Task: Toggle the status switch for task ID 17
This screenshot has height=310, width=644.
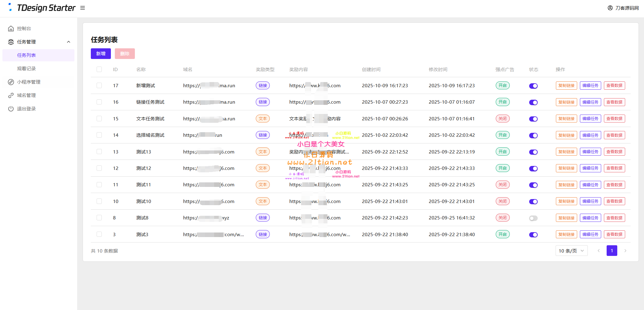Action: pos(533,86)
